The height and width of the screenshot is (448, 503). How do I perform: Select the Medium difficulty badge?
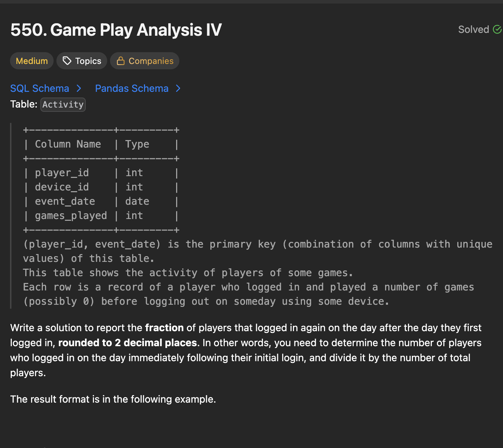pyautogui.click(x=32, y=61)
